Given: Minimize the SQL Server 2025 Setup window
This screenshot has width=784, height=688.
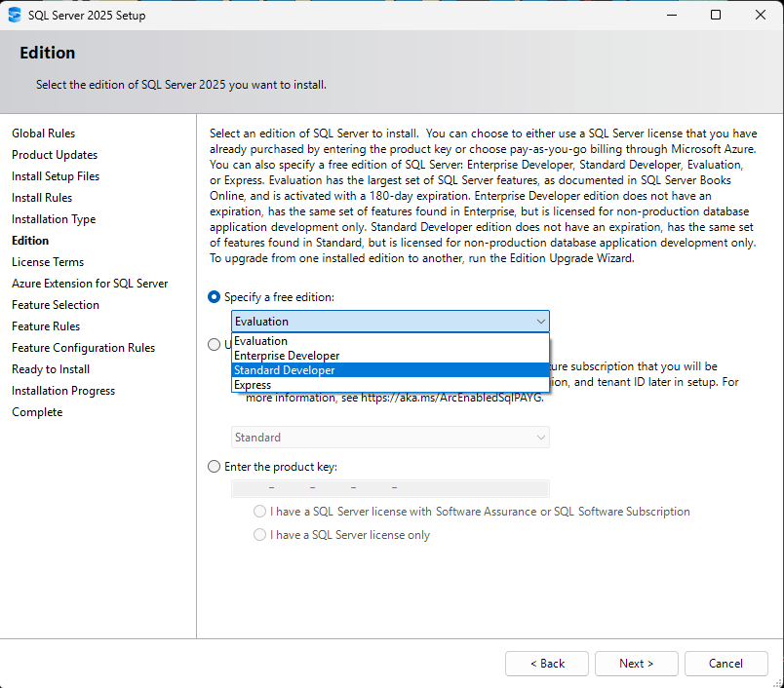Looking at the screenshot, I should pyautogui.click(x=672, y=16).
